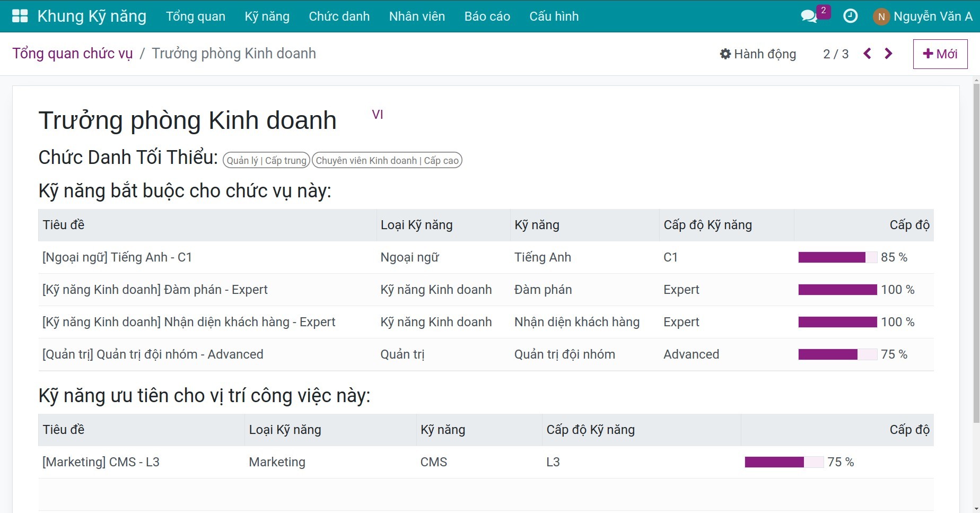Image resolution: width=980 pixels, height=513 pixels.
Task: Click the Quản lý | Cấp trung tag
Action: coord(266,160)
